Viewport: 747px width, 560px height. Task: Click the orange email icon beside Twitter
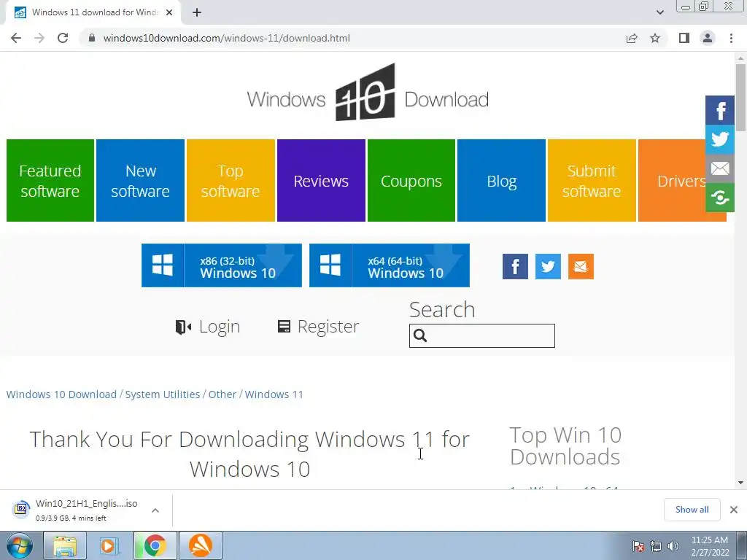click(x=581, y=266)
